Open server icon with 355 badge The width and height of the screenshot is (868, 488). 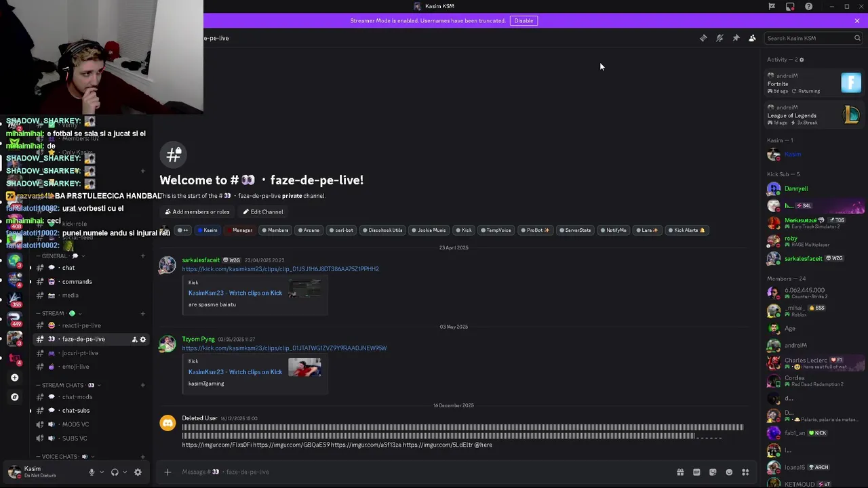(x=14, y=299)
